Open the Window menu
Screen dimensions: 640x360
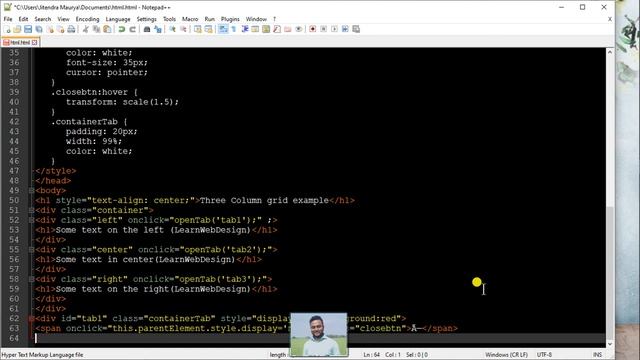point(256,19)
